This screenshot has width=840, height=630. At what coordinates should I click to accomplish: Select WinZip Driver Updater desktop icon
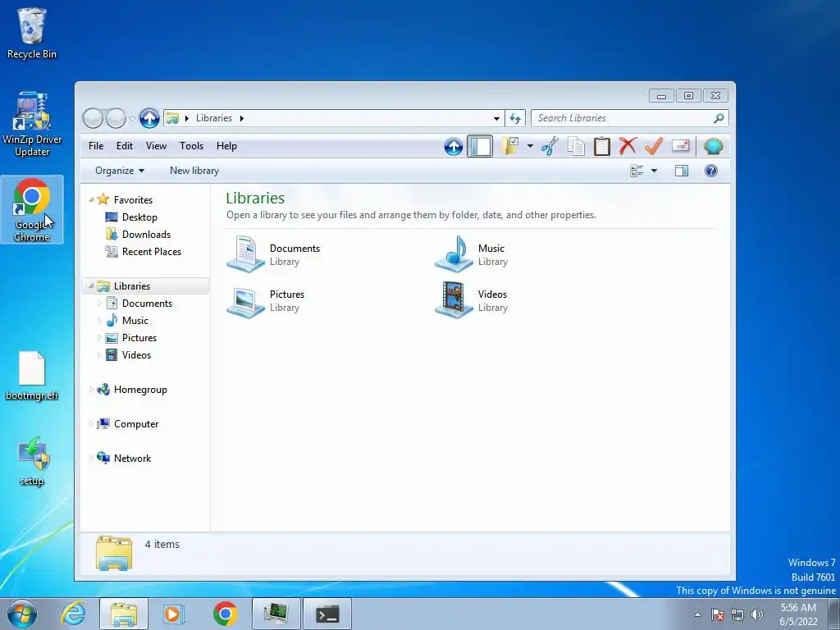click(x=32, y=124)
